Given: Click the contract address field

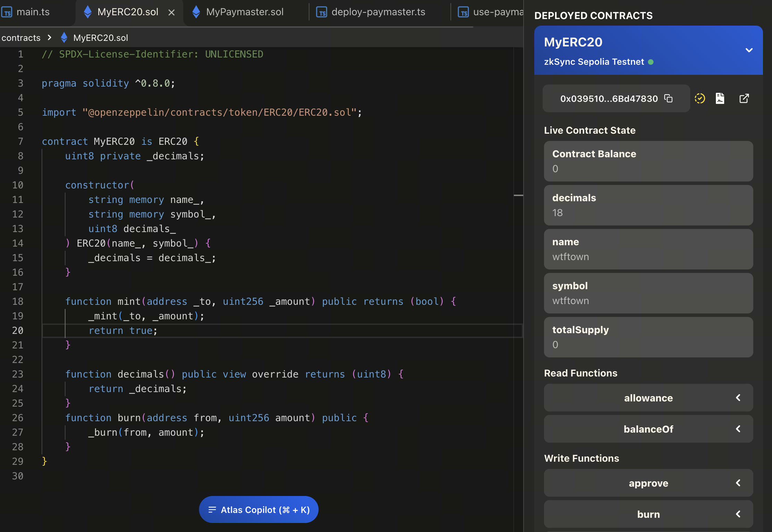Looking at the screenshot, I should click(616, 98).
